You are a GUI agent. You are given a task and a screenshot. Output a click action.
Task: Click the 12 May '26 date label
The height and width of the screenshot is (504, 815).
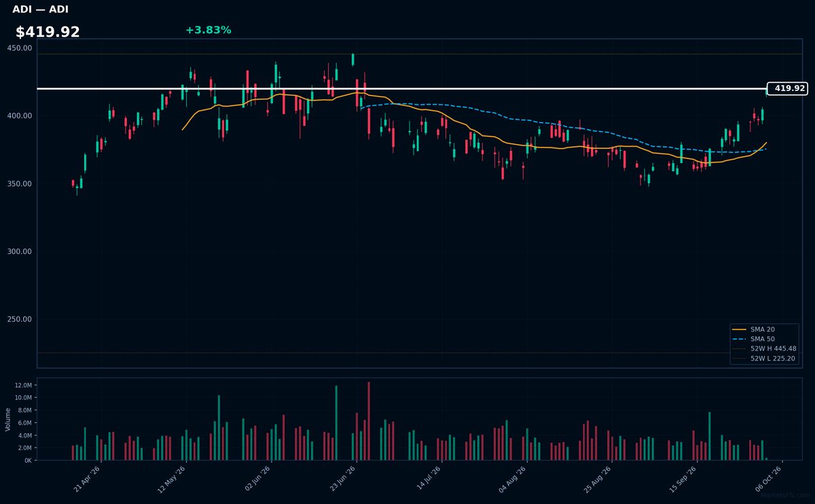point(173,478)
